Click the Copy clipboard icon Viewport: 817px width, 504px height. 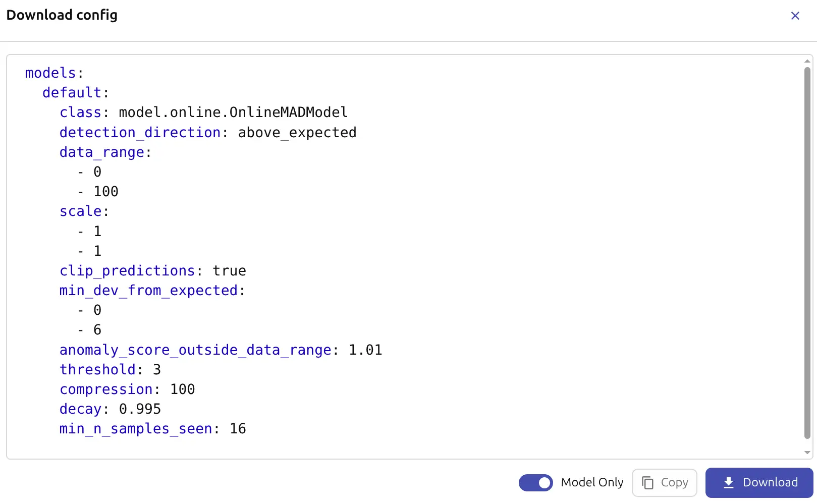click(647, 483)
